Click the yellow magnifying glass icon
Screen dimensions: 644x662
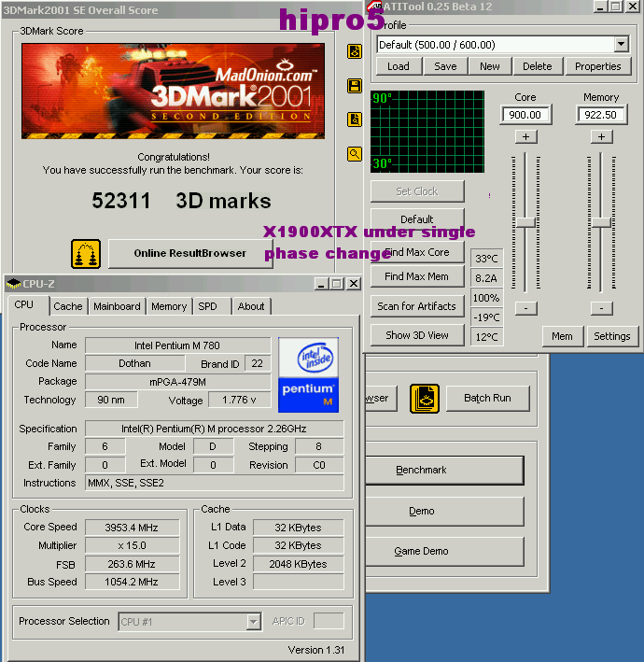tap(355, 154)
